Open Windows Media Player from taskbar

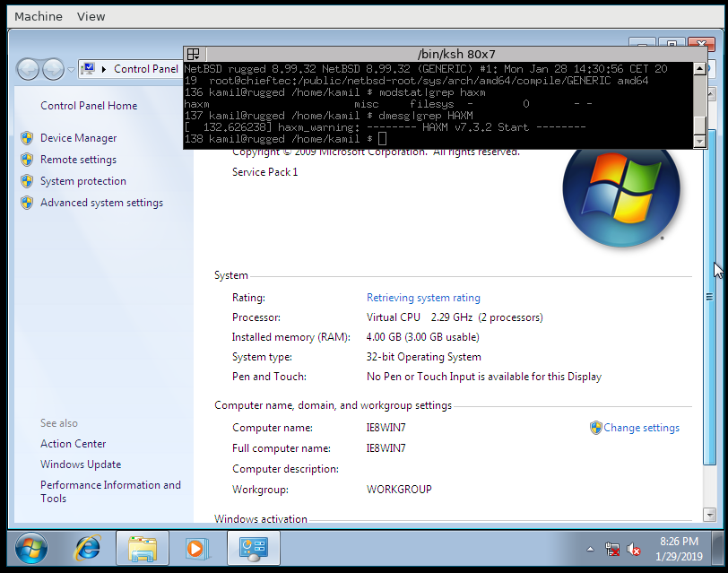pyautogui.click(x=197, y=549)
